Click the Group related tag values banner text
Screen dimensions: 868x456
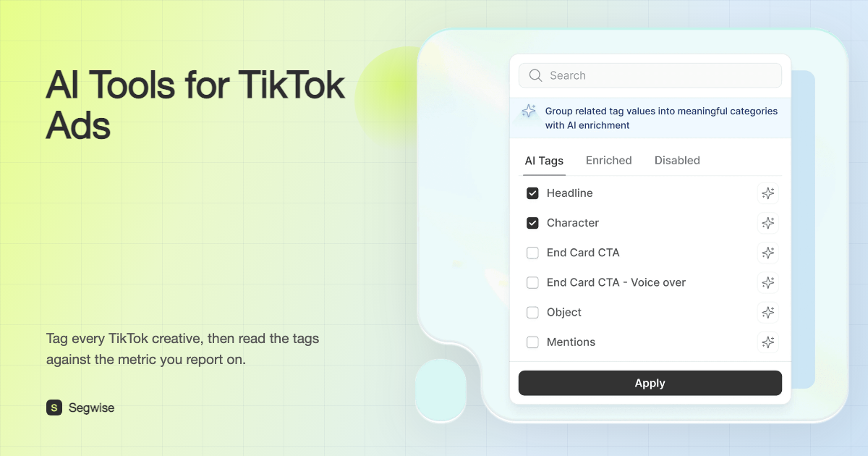click(x=661, y=118)
